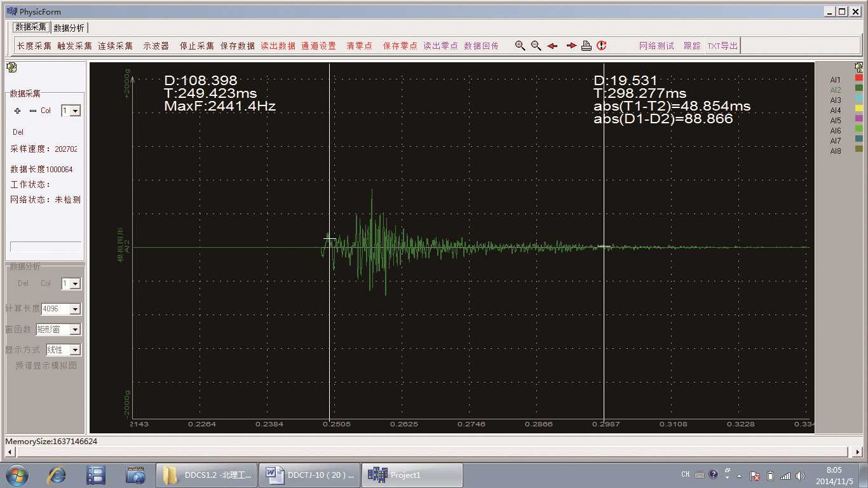Image resolution: width=868 pixels, height=488 pixels.
Task: Click 停止采集 to stop acquisition
Action: coord(197,46)
